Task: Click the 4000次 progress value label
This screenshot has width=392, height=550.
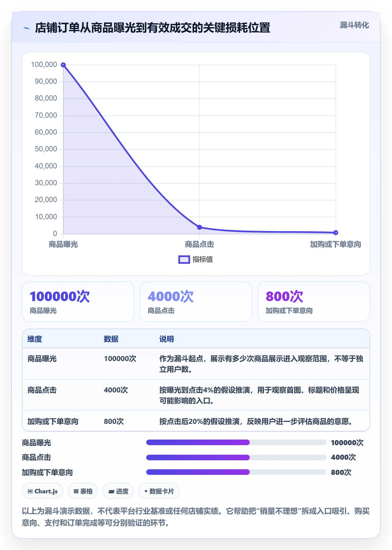Action: [x=343, y=457]
